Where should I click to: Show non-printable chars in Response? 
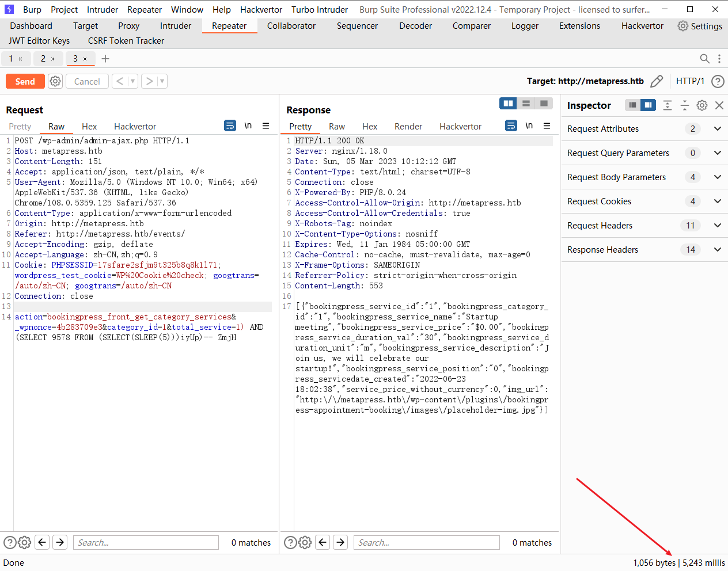coord(529,125)
